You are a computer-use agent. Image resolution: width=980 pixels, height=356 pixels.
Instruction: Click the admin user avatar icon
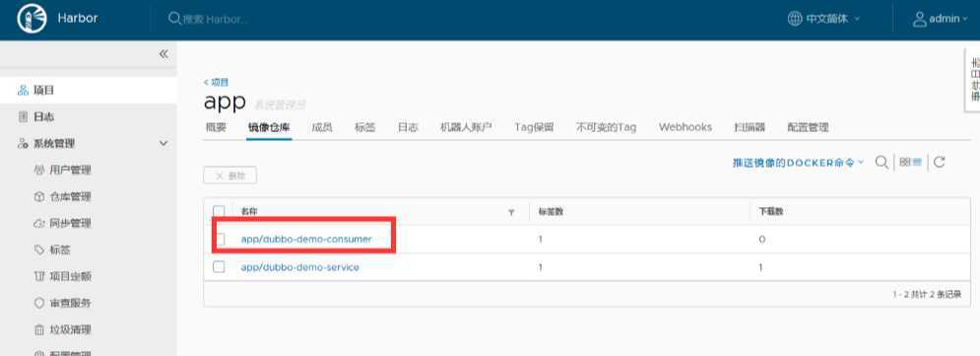click(919, 19)
